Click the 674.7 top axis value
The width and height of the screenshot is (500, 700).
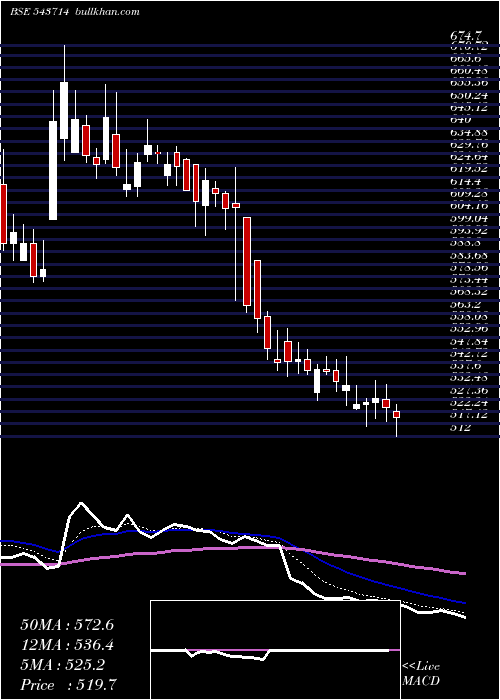coord(466,36)
